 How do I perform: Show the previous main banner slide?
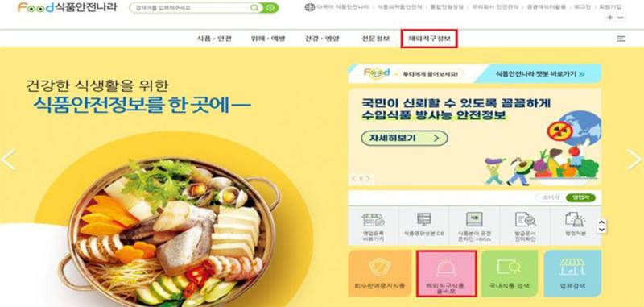click(x=8, y=160)
